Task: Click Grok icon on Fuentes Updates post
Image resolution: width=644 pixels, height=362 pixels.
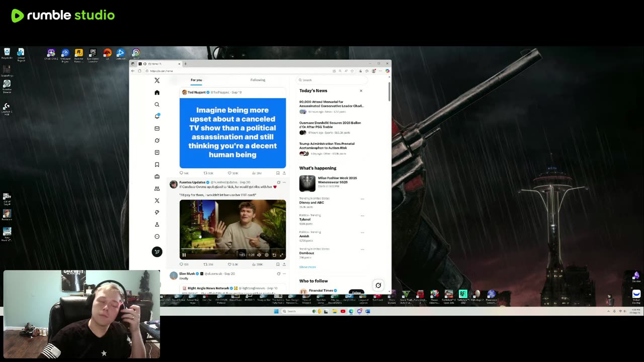Action: pos(278,183)
